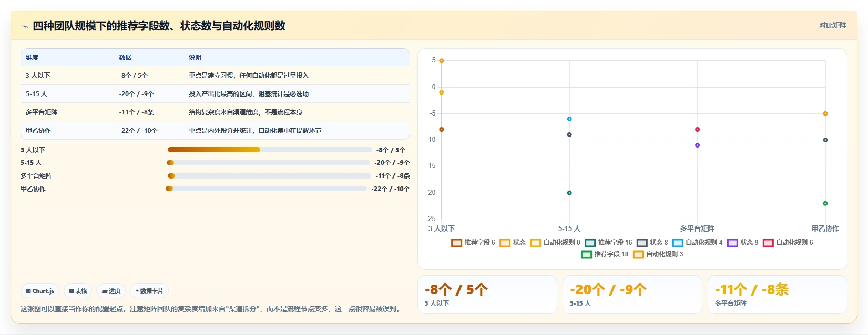Screen dimensions: 868x335
Task: Click the description 投入产出比最高的区间,阻塞统计是必选项
Action: point(249,94)
